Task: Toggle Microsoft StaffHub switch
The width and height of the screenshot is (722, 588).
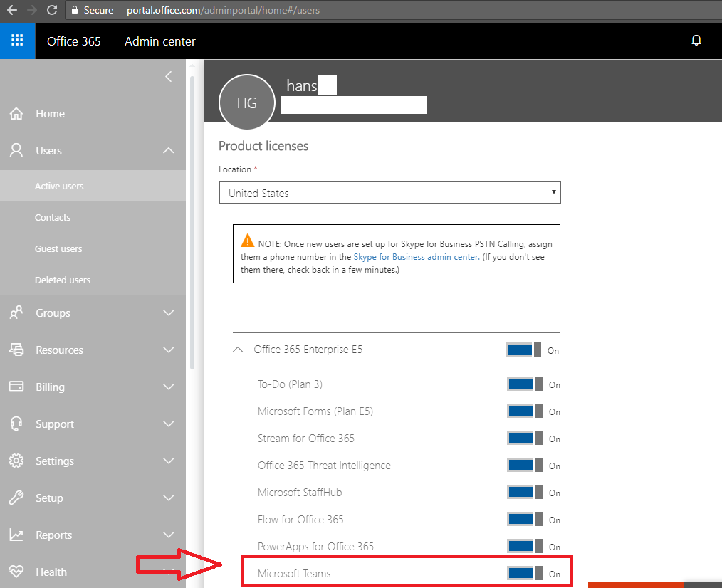Action: [525, 492]
